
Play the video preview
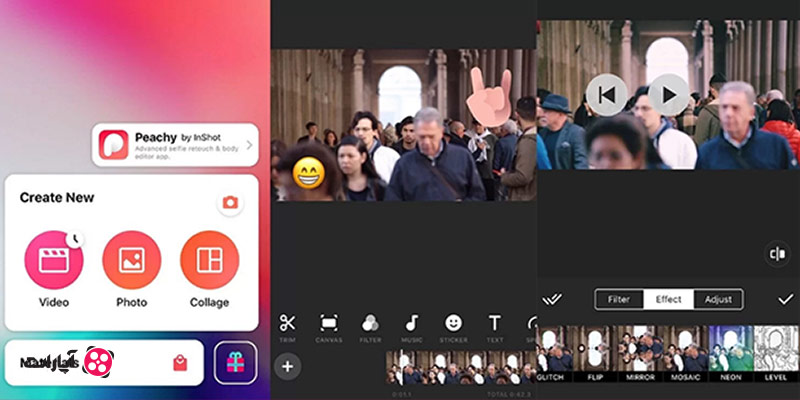[x=669, y=95]
